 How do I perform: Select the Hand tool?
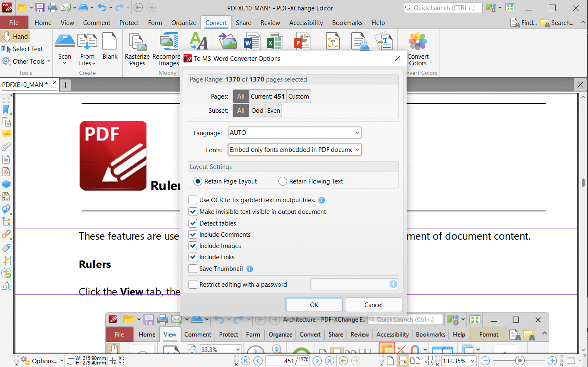click(15, 37)
